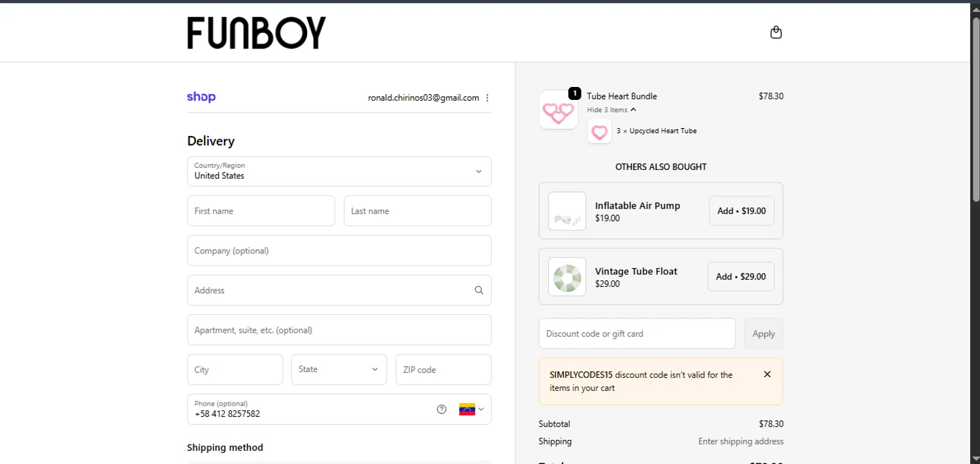
Task: Add Inflatable Air Pump for $19.00
Action: coord(742,210)
